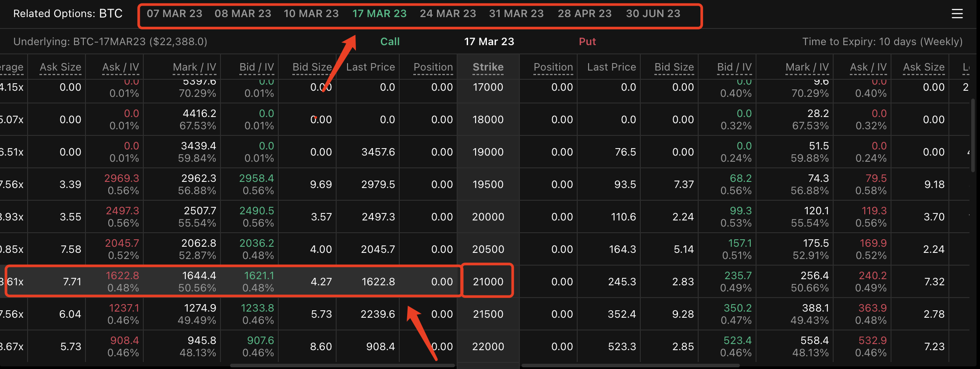980x369 pixels.
Task: Click the 21000 strike cell
Action: tap(488, 282)
